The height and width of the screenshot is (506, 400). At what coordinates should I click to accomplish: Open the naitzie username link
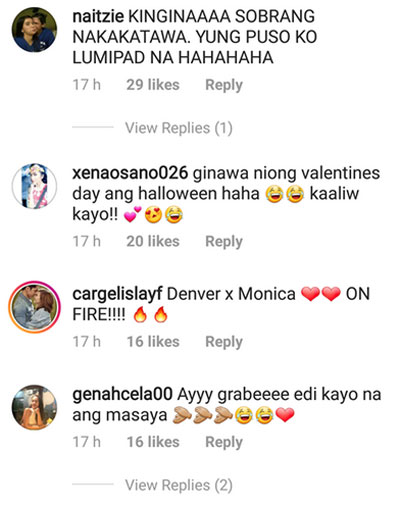pyautogui.click(x=98, y=16)
